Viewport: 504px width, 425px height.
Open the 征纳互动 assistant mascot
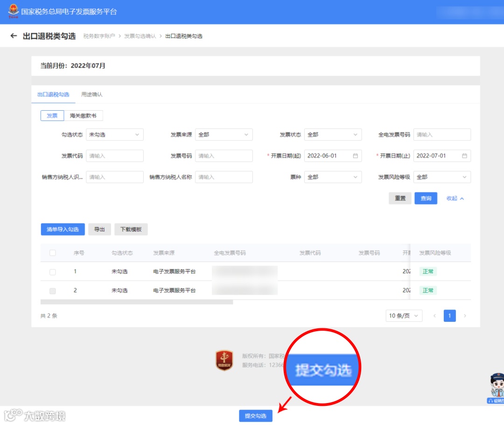coord(497,388)
